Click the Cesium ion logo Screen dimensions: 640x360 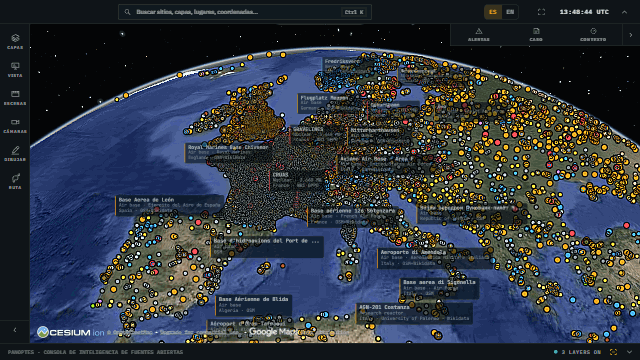coord(70,332)
